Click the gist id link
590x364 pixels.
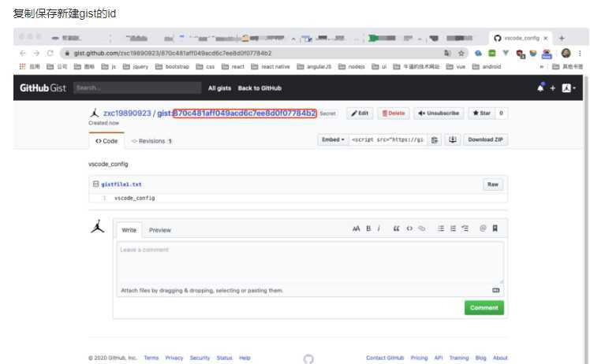click(x=237, y=113)
